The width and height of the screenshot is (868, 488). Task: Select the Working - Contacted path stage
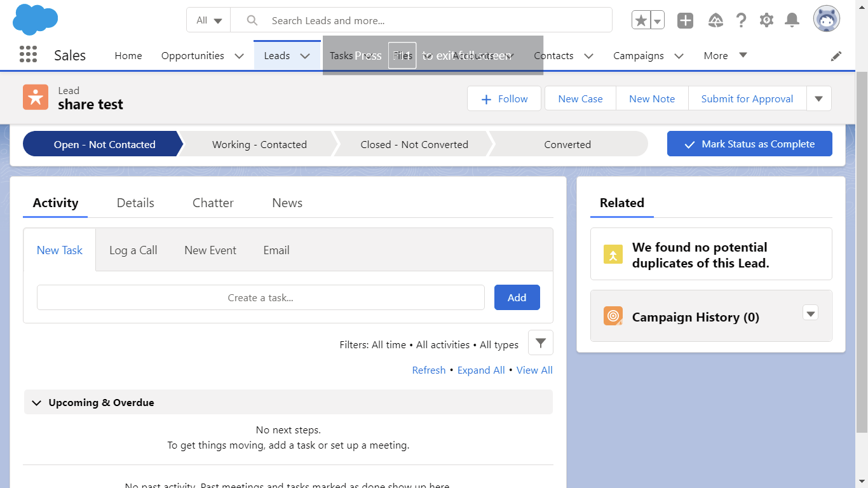[x=259, y=144]
